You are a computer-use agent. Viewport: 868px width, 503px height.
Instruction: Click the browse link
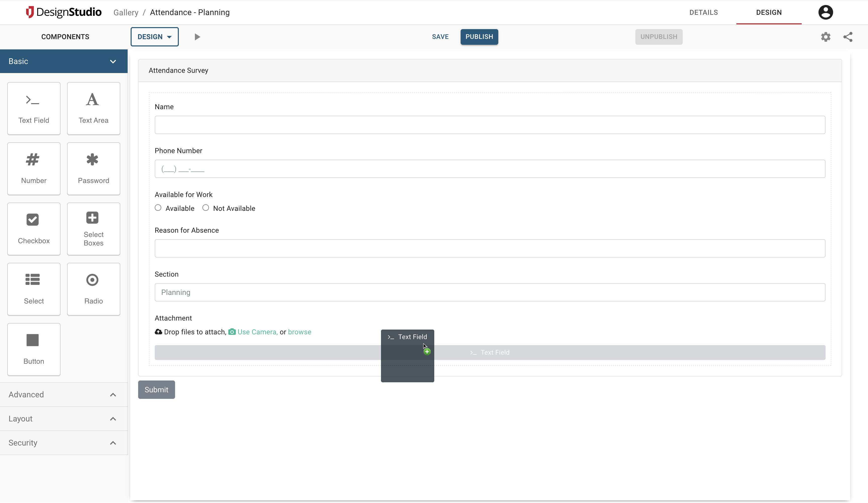300,332
